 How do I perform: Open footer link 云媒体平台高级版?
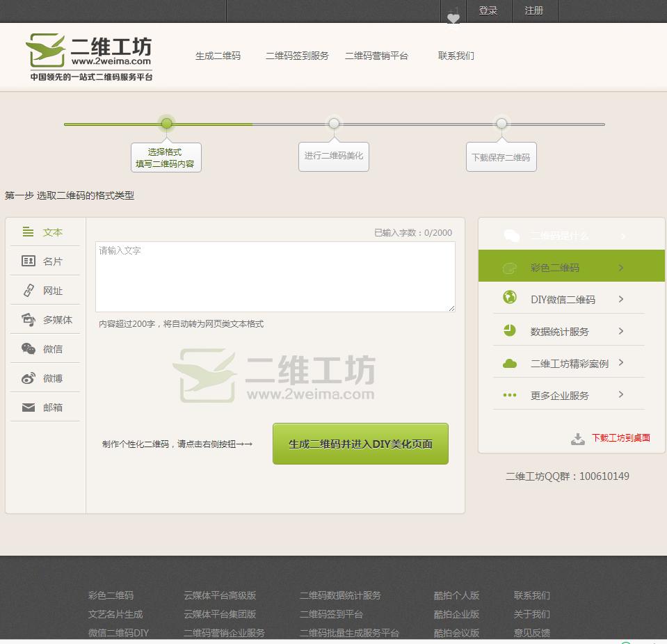[220, 595]
